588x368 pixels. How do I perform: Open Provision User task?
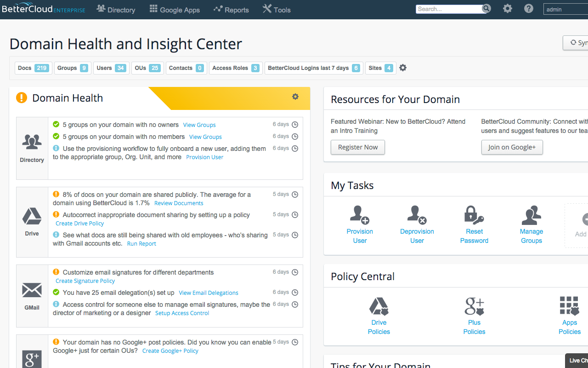pos(360,224)
